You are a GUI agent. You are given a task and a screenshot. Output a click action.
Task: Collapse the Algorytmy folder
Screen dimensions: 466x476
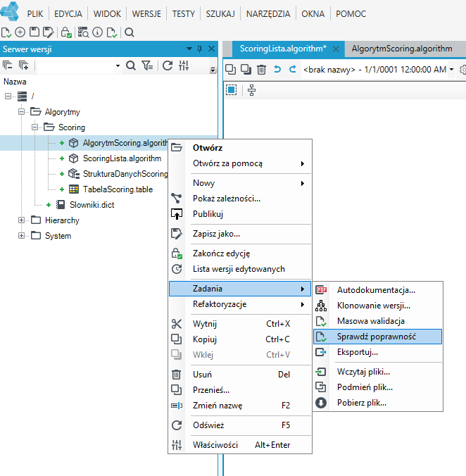tap(21, 112)
